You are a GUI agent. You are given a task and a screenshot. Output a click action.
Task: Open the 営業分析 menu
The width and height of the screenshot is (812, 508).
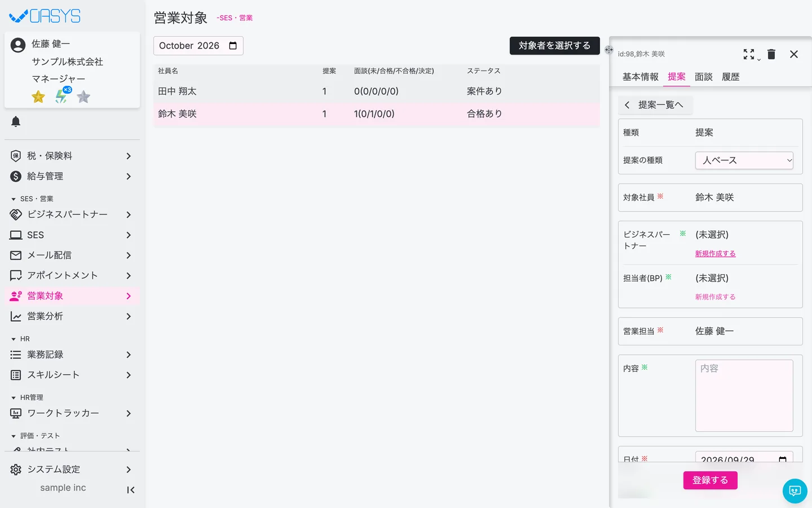72,316
